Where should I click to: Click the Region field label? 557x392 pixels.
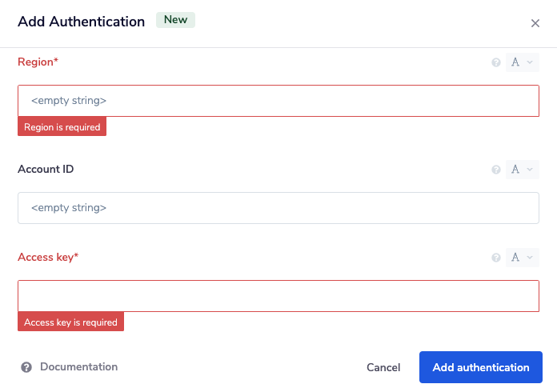coord(38,62)
